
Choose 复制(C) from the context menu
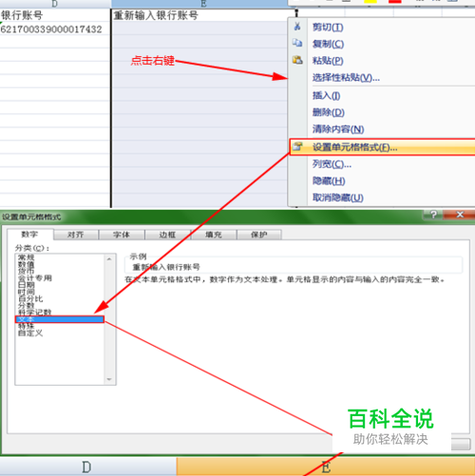(328, 44)
